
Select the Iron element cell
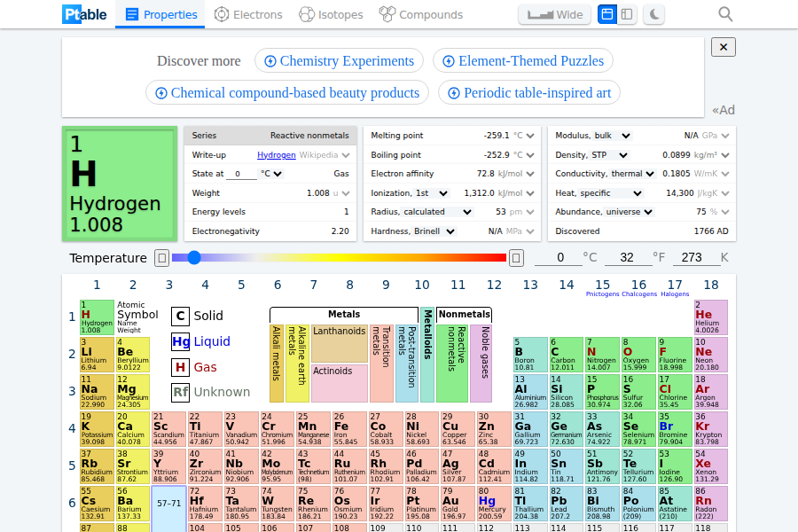pyautogui.click(x=349, y=428)
